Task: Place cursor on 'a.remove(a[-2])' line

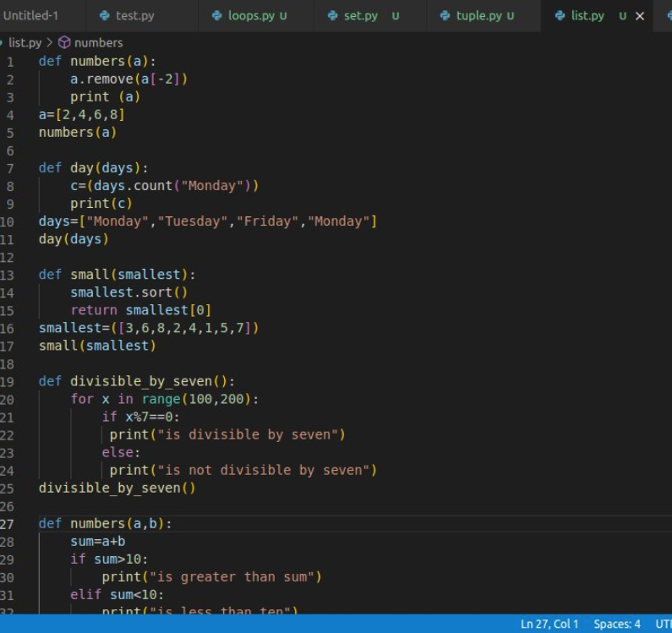Action: (x=128, y=79)
